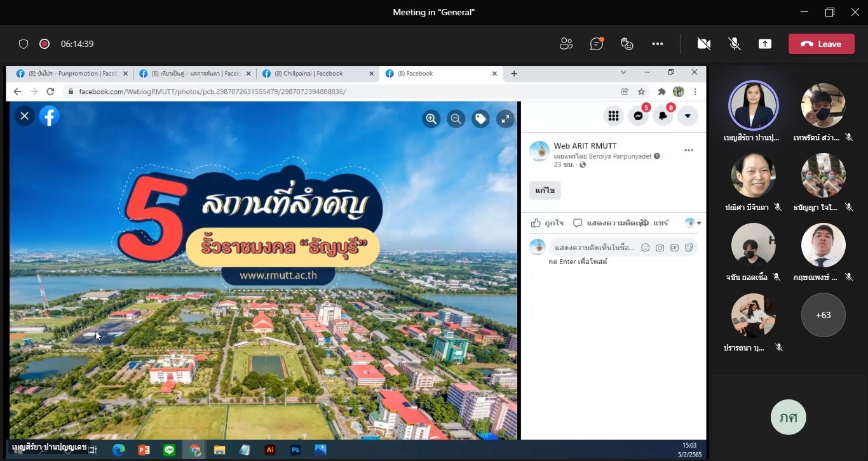Click the comment input field
This screenshot has width=868, height=461.
click(595, 248)
